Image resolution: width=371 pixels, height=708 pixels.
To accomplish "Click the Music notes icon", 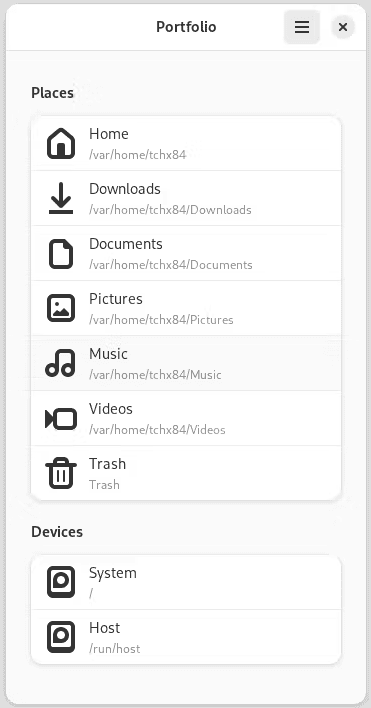I will [60, 363].
